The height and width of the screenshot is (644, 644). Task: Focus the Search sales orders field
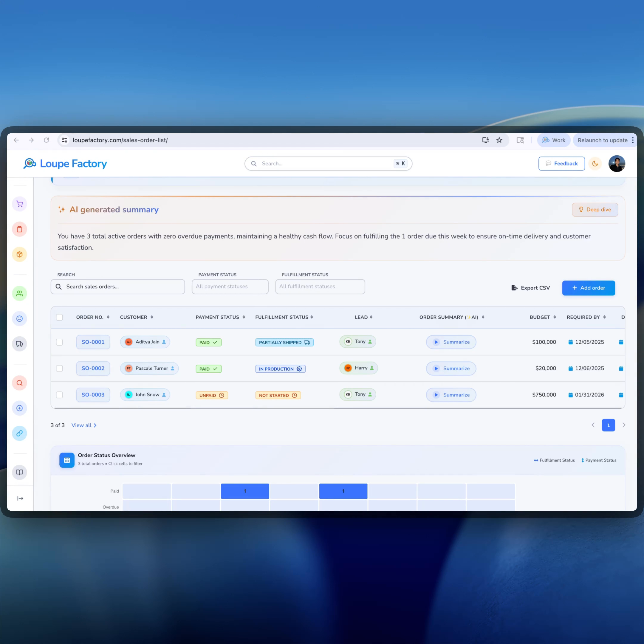tap(118, 287)
